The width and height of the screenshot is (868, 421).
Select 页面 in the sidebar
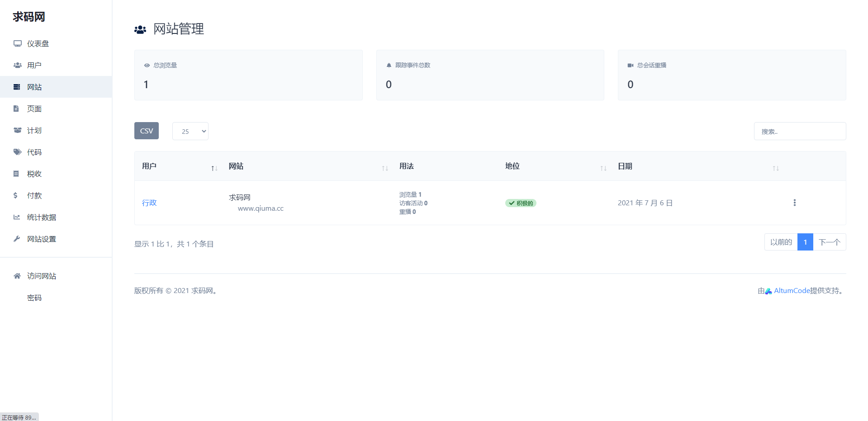(56, 109)
